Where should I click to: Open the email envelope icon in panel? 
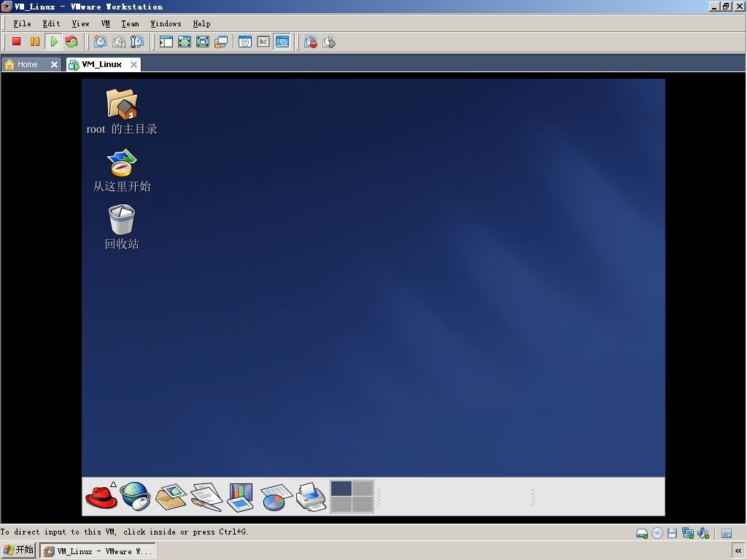[x=171, y=497]
